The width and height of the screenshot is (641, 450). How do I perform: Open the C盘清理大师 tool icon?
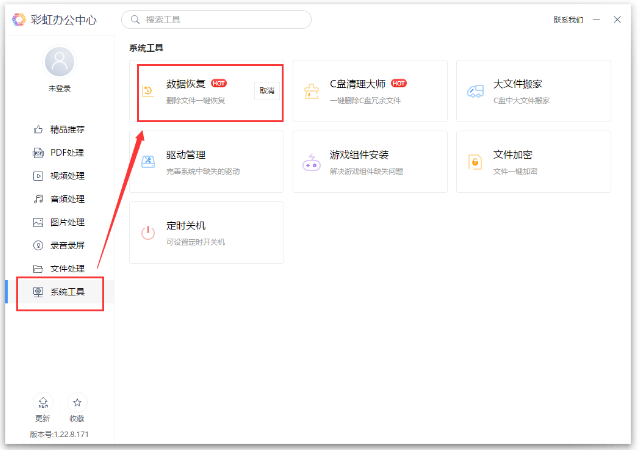coord(312,91)
